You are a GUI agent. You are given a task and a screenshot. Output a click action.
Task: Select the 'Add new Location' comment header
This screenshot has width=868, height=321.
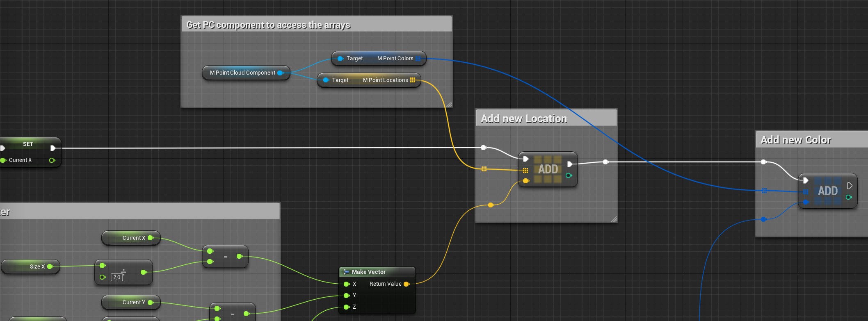pyautogui.click(x=546, y=118)
